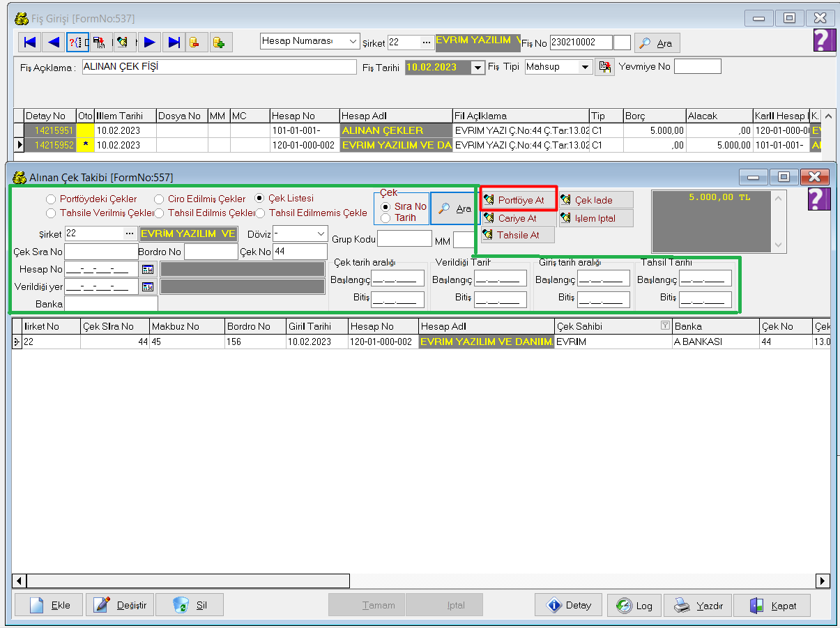
Task: Open the Fiş Tipi Mahsup dropdown
Action: tap(584, 67)
